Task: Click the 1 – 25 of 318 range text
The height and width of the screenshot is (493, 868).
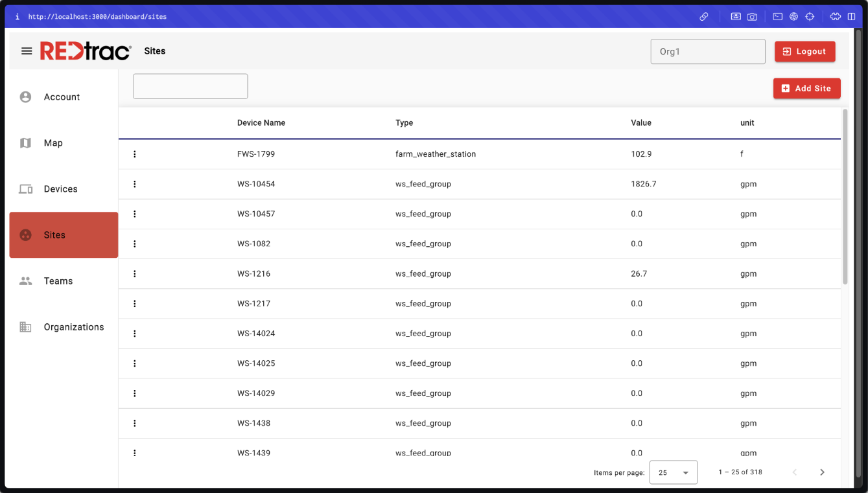Action: pos(740,472)
